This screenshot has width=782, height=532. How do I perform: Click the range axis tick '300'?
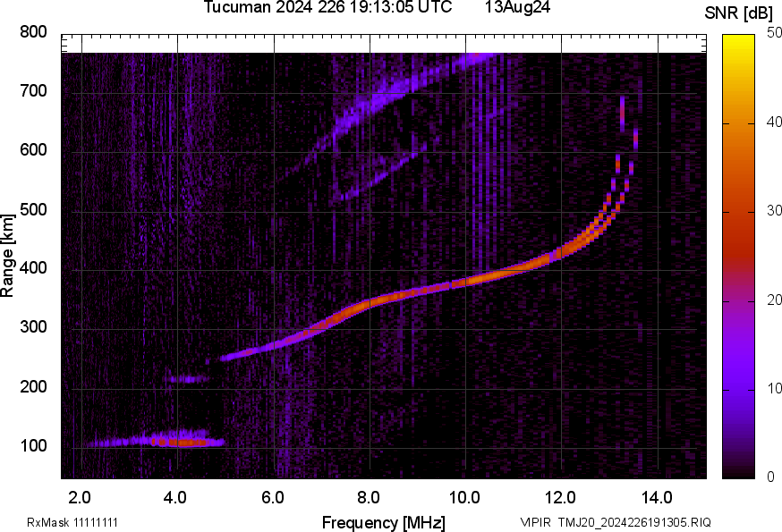click(x=33, y=327)
